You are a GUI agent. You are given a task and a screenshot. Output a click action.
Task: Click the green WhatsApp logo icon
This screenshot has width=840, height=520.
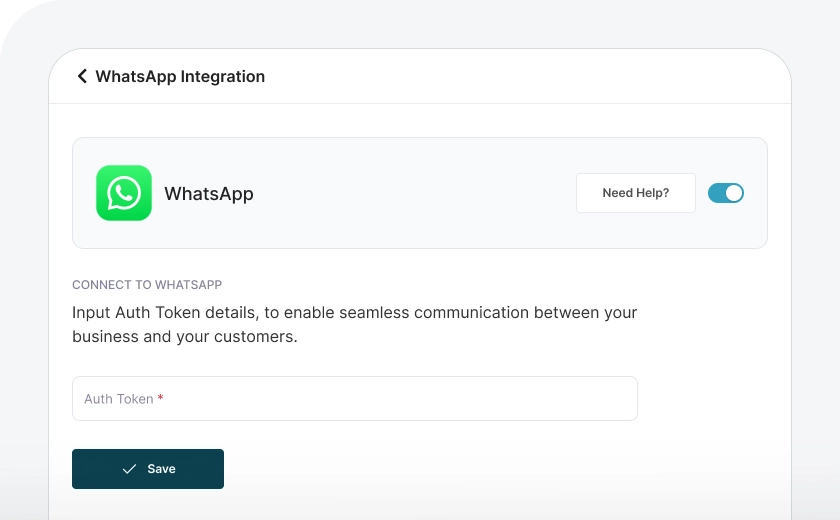(x=124, y=193)
